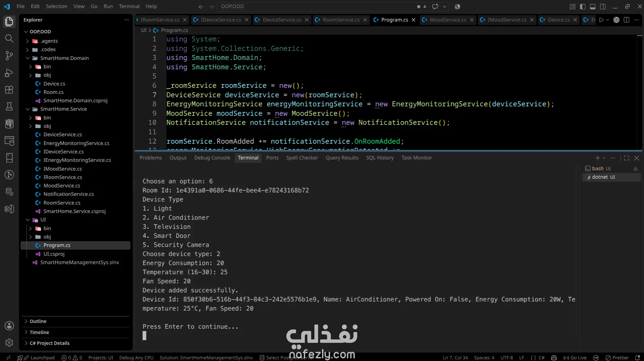Maximize the terminal panel size
The height and width of the screenshot is (361, 644).
627,158
